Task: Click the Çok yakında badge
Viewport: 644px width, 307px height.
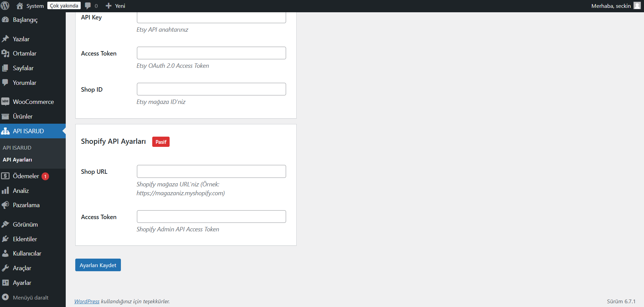Action: click(x=63, y=5)
